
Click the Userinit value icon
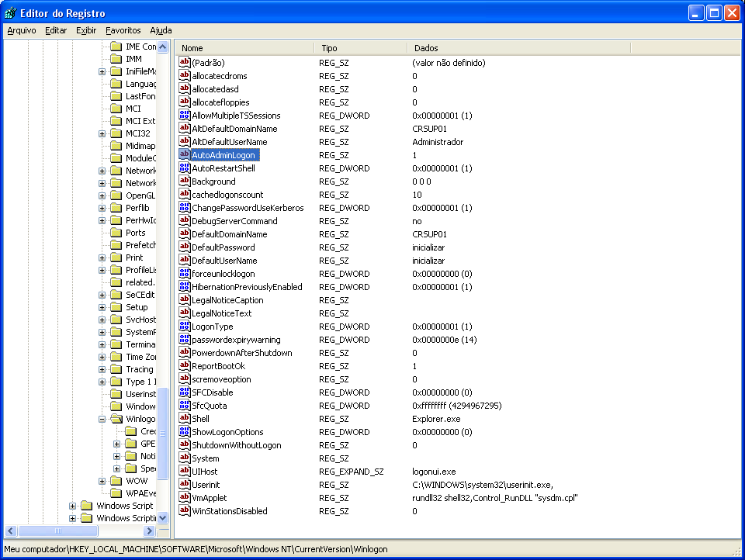click(x=185, y=485)
